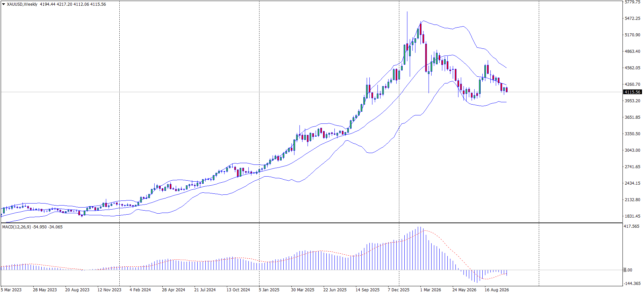Click the 14 Sep 2025 date label
The width and height of the screenshot is (644, 294).
tap(367, 290)
